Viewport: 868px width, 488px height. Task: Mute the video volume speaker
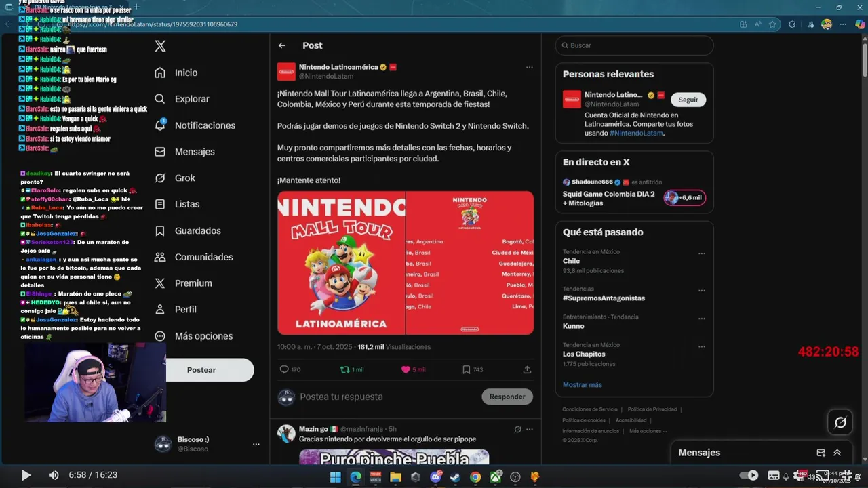54,475
